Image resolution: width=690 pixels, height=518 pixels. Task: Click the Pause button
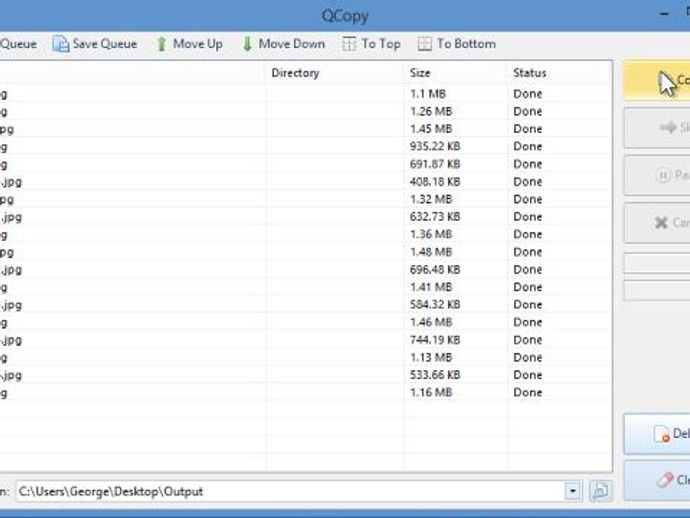click(657, 175)
